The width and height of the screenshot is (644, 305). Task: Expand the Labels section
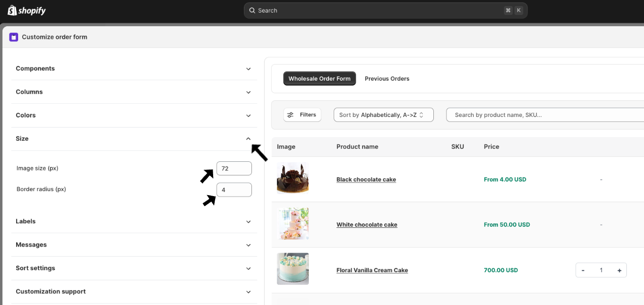pos(248,222)
